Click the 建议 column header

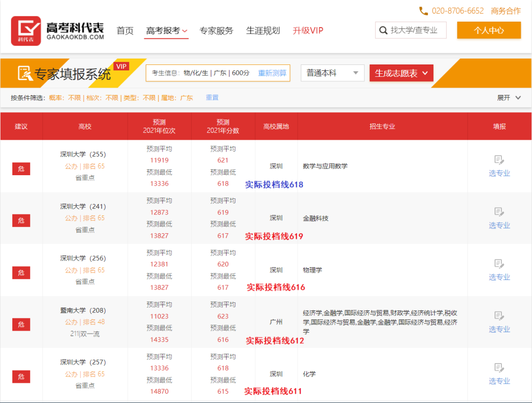pos(21,126)
